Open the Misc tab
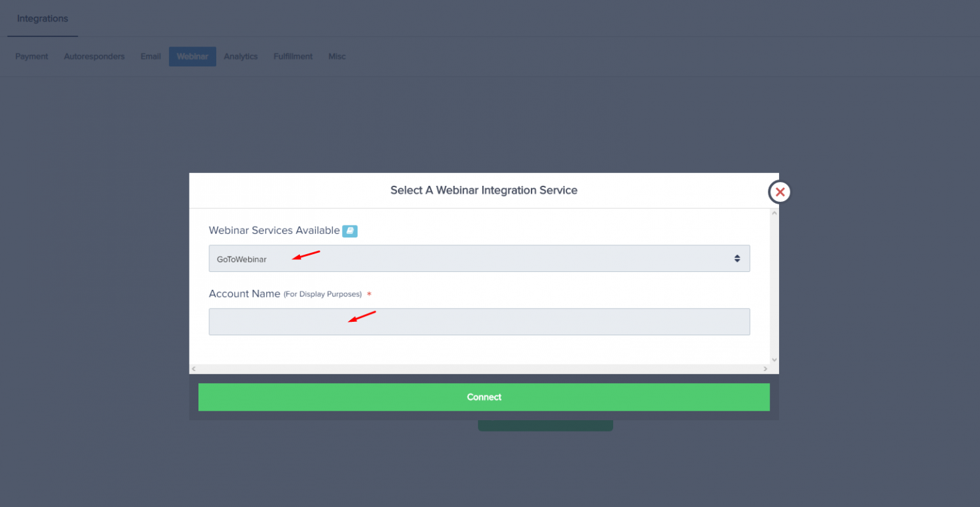This screenshot has height=507, width=980. click(337, 56)
